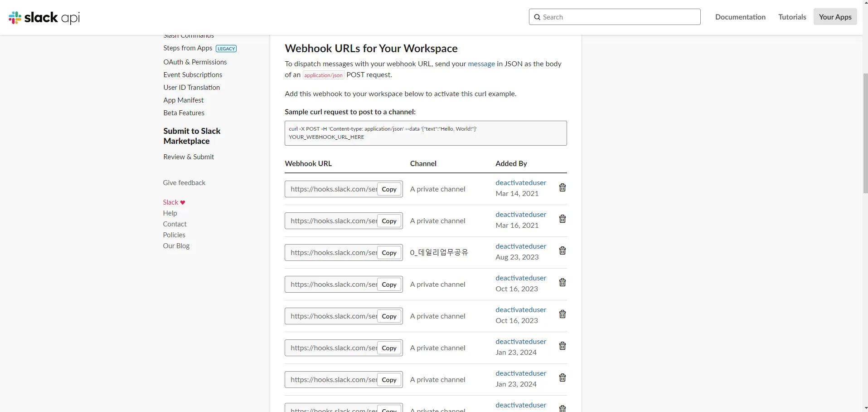The width and height of the screenshot is (868, 412).
Task: Copy the webhook URL added Mar 16, 2021
Action: click(389, 221)
